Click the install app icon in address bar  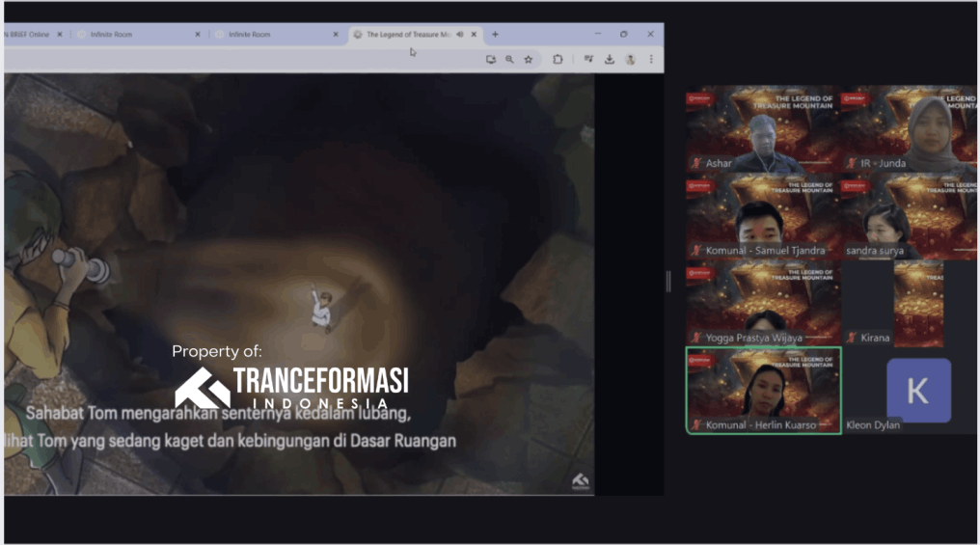[x=490, y=59]
